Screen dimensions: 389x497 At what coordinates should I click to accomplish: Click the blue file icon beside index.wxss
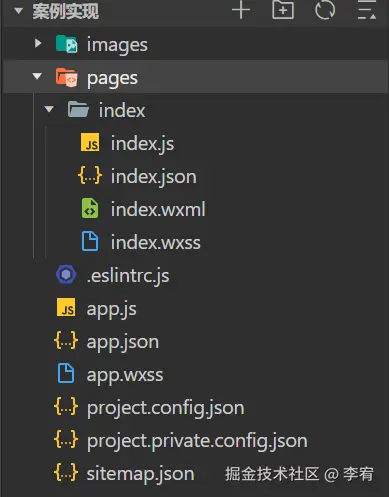point(90,241)
